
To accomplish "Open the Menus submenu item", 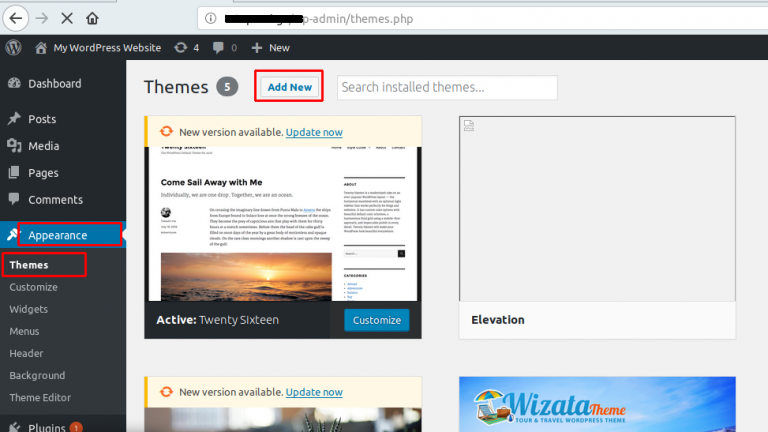I will point(24,331).
